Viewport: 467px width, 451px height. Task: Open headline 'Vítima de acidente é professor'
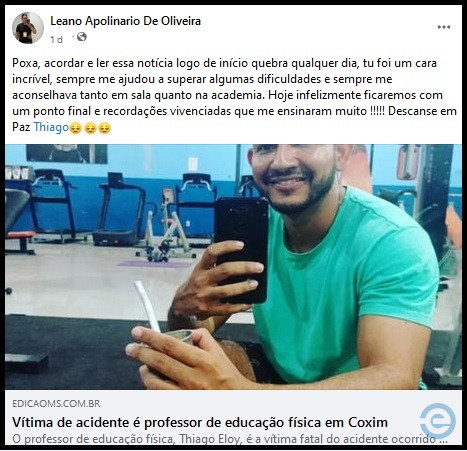(x=200, y=422)
